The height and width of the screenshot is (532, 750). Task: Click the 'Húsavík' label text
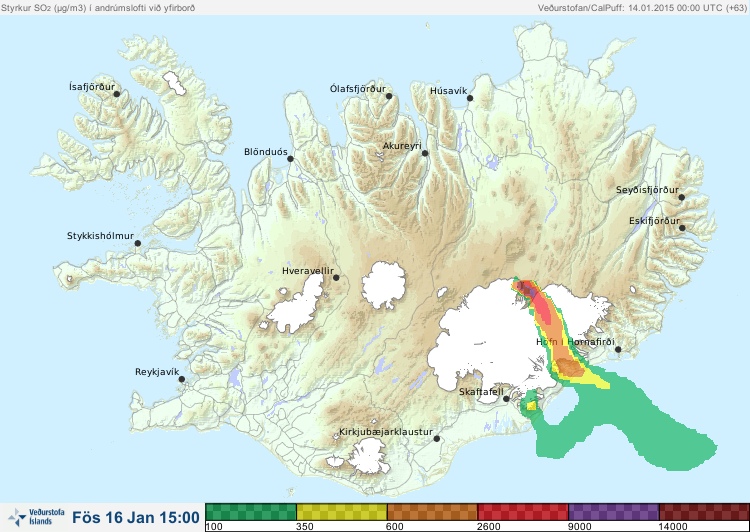pos(448,91)
